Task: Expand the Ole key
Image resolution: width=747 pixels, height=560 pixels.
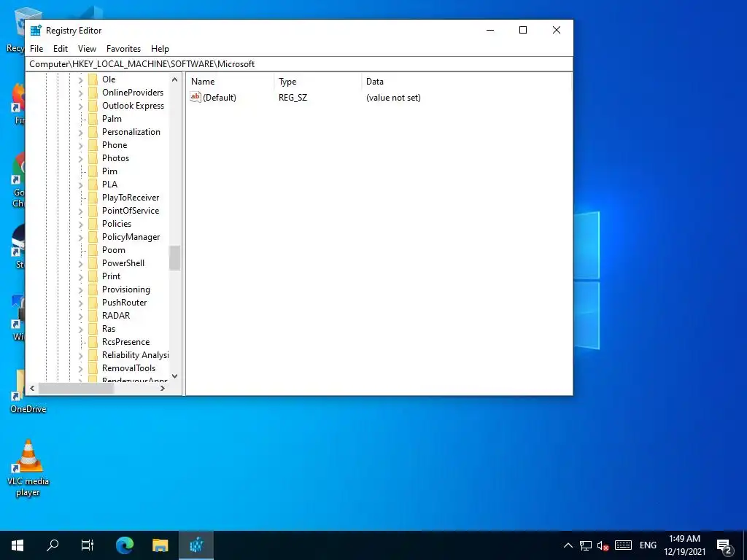Action: click(80, 80)
